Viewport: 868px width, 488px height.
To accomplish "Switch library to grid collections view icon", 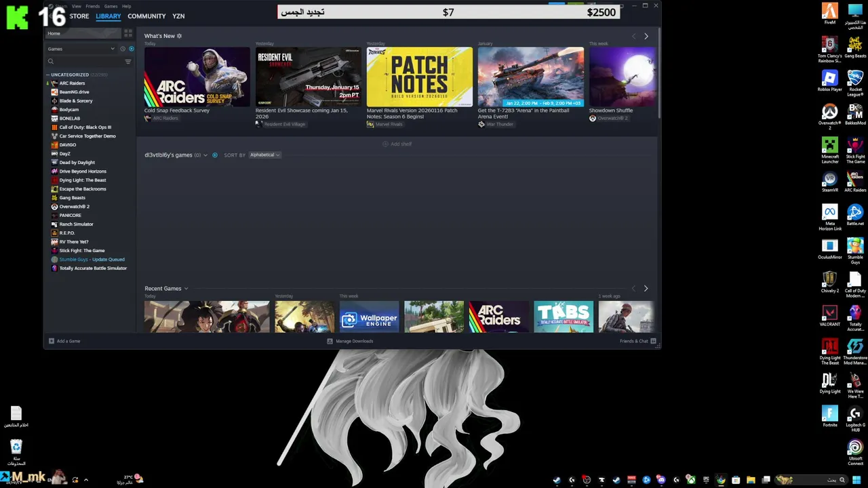I will [x=128, y=33].
